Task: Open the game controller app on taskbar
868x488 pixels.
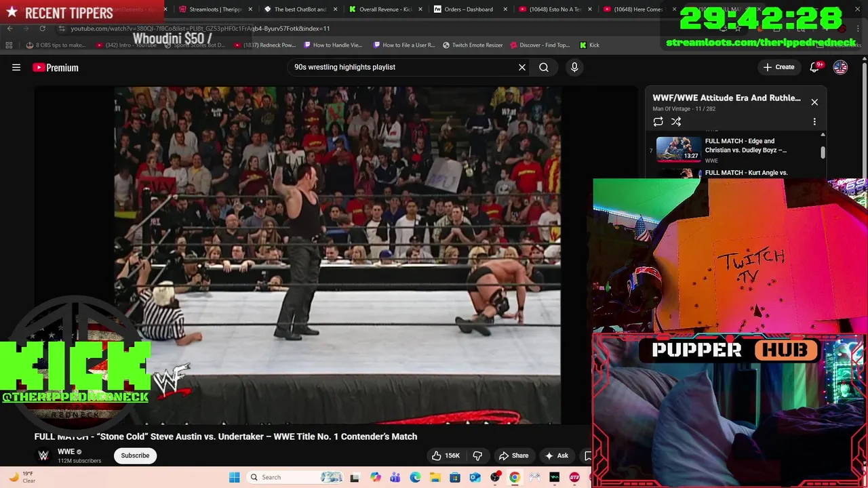Action: (x=534, y=477)
